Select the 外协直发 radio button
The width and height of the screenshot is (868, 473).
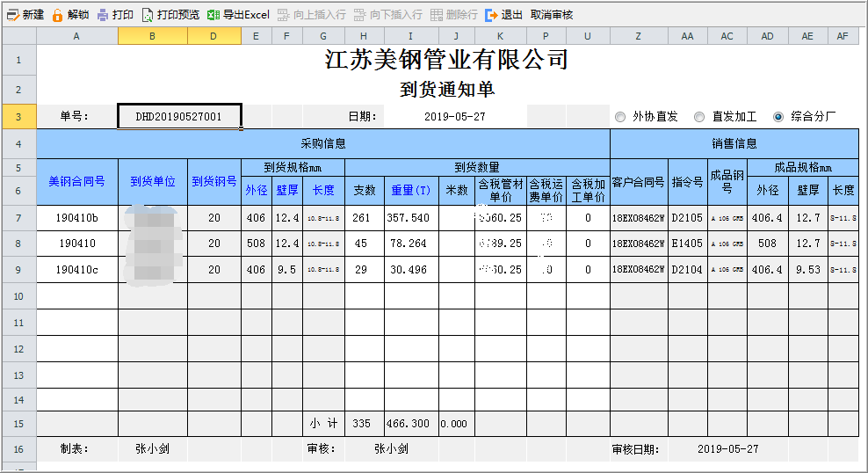[620, 117]
